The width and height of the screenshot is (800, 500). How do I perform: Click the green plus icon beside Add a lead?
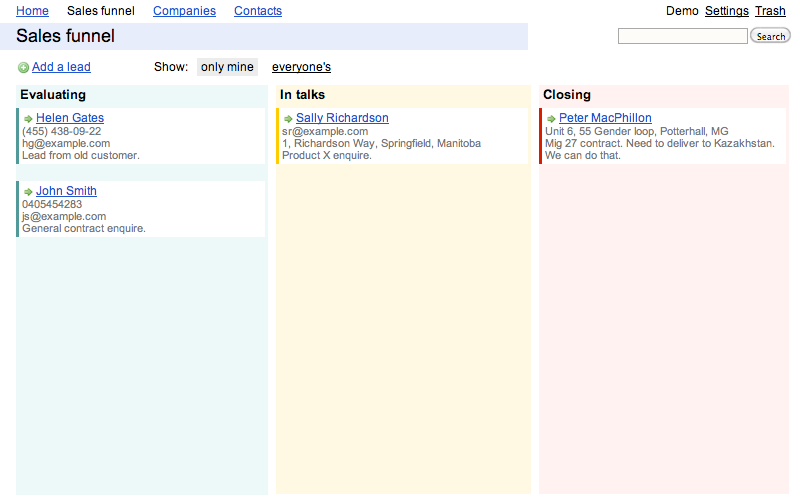pyautogui.click(x=23, y=67)
